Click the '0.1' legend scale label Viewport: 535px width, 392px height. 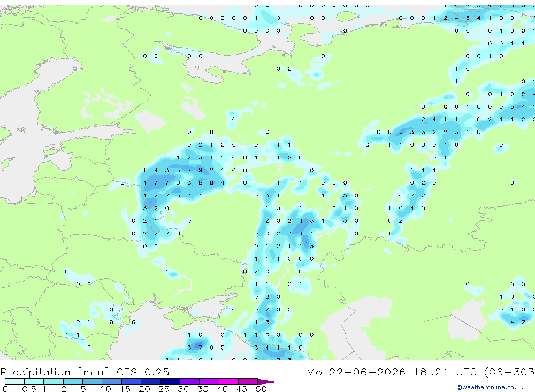point(9,389)
